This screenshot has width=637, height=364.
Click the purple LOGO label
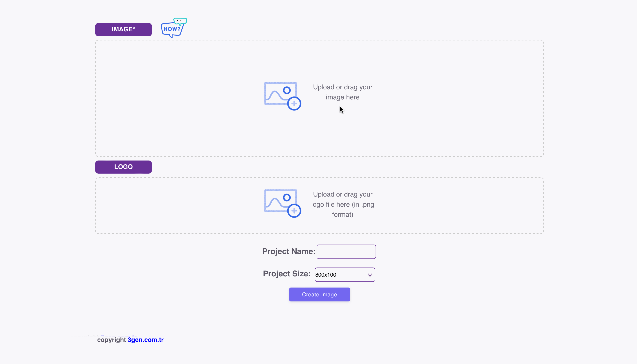[x=123, y=167]
